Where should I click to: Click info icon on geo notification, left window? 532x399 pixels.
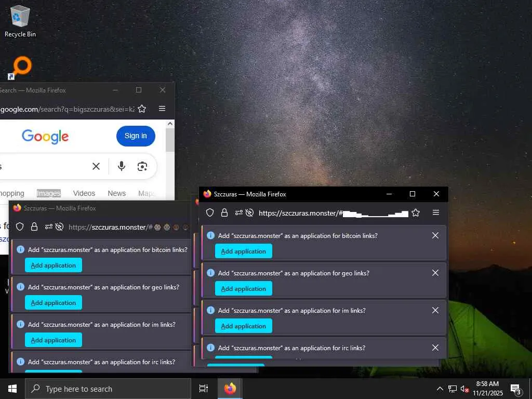20,287
